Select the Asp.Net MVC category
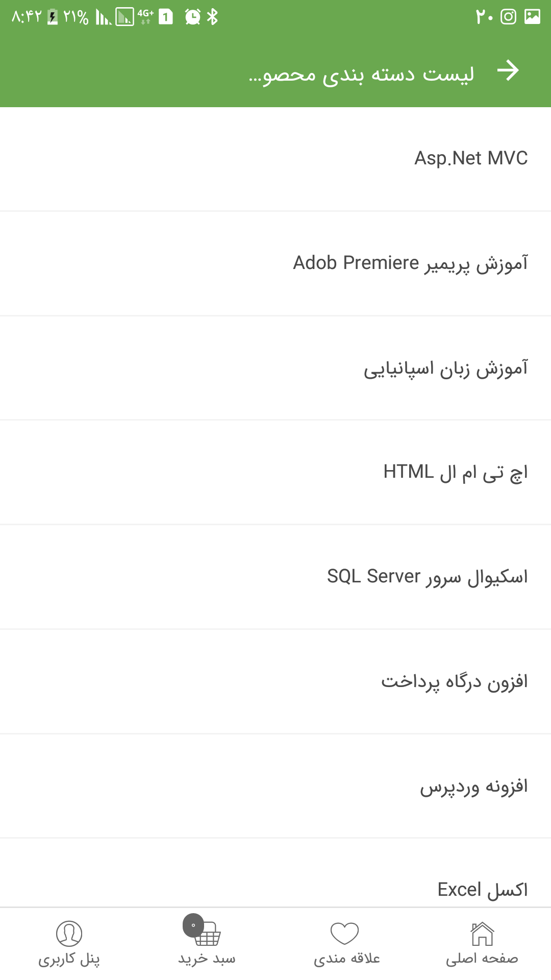The height and width of the screenshot is (980, 551). (x=470, y=158)
